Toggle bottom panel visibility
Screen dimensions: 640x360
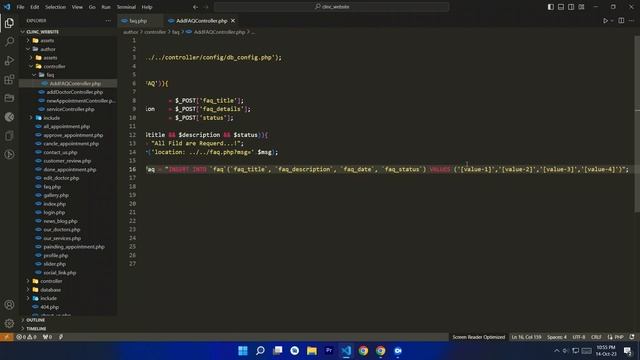(x=561, y=7)
